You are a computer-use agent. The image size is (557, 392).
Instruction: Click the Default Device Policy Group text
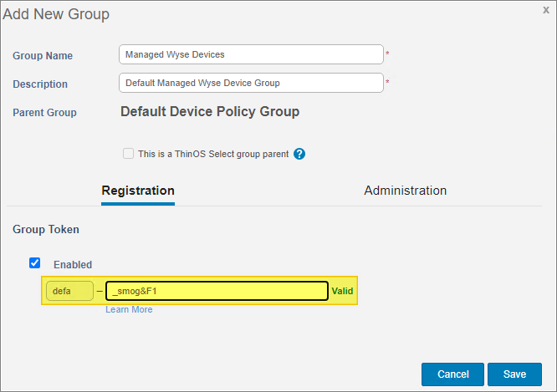[210, 112]
